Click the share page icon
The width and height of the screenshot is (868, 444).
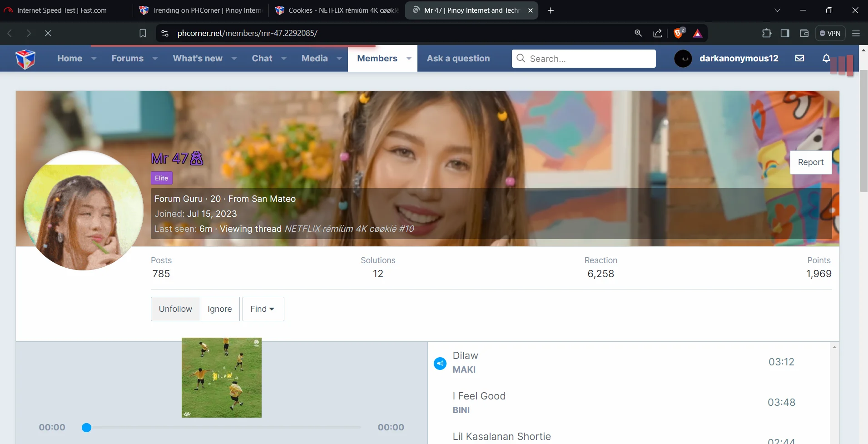[x=657, y=33]
